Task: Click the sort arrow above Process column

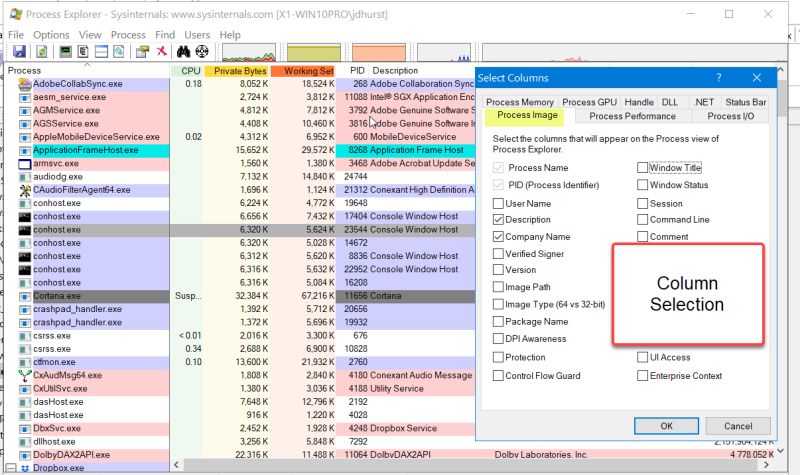Action: pos(87,65)
